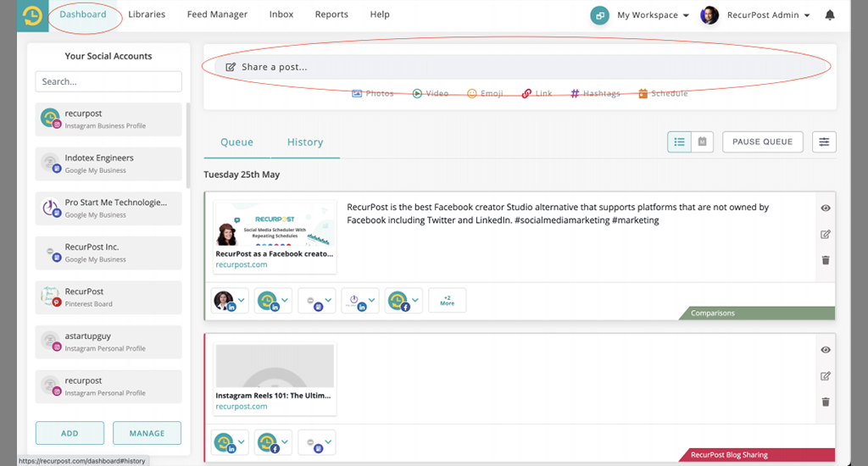Select the Indotex Engineers account
The image size is (868, 466).
tap(108, 164)
